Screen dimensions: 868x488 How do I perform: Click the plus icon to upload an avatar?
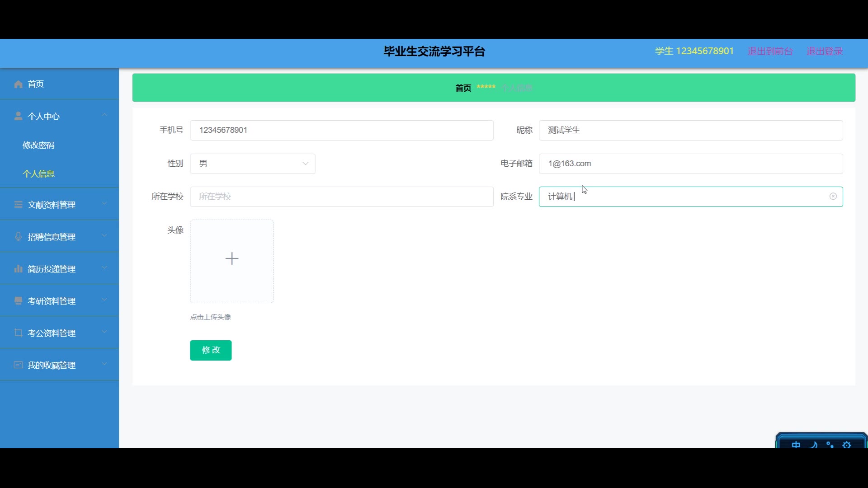pos(232,258)
